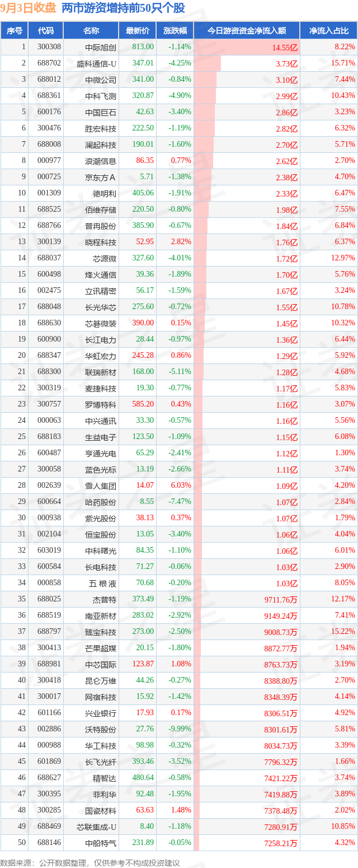Select the 中国巨石 row name
The height and width of the screenshot is (868, 358).
[x=101, y=112]
